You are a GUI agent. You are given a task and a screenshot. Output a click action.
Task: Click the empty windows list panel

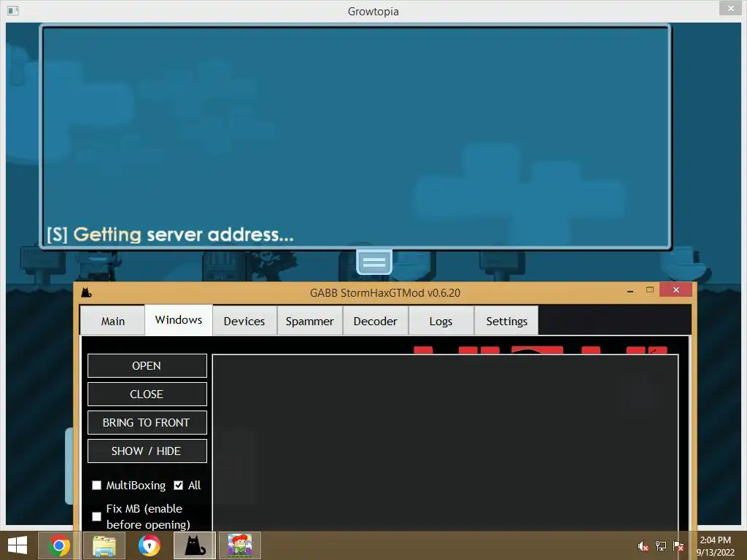click(445, 443)
